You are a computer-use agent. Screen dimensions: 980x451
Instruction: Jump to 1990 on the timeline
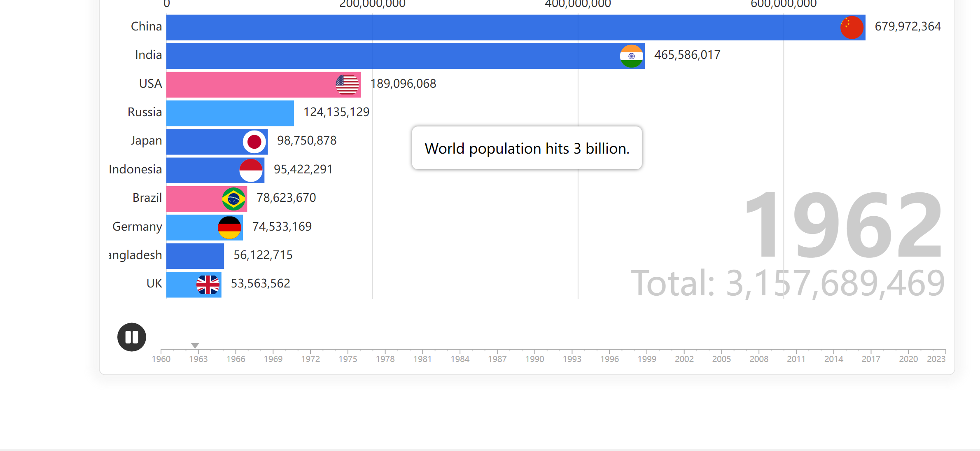coord(534,359)
